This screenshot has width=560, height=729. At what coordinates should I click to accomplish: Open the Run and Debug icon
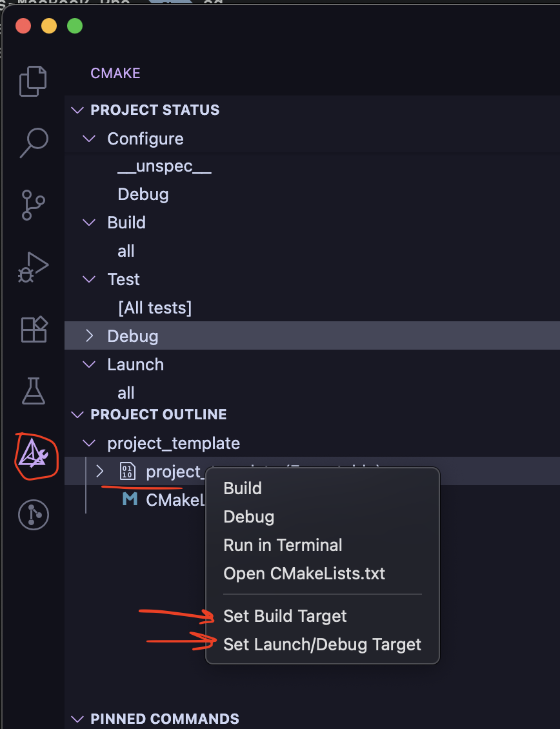[x=33, y=267]
